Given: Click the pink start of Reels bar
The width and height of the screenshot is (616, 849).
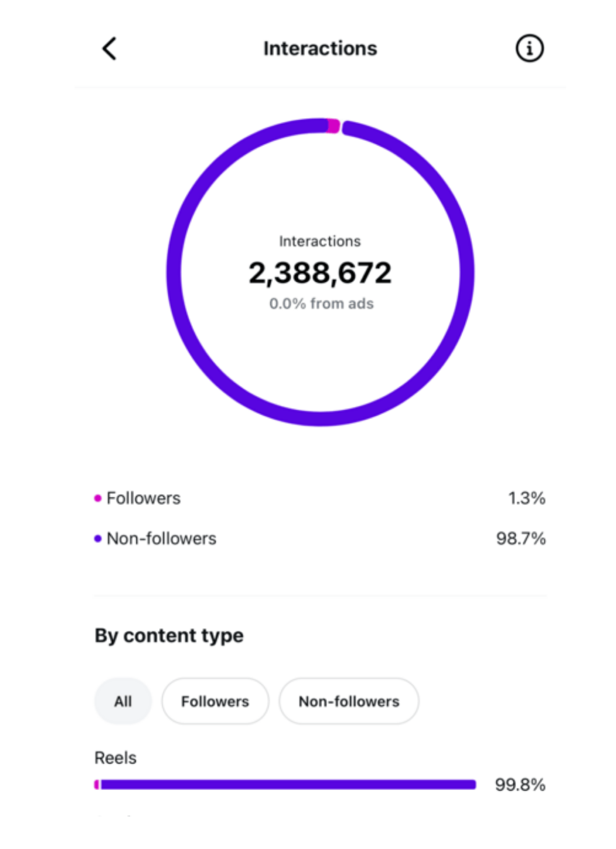Looking at the screenshot, I should click(97, 784).
